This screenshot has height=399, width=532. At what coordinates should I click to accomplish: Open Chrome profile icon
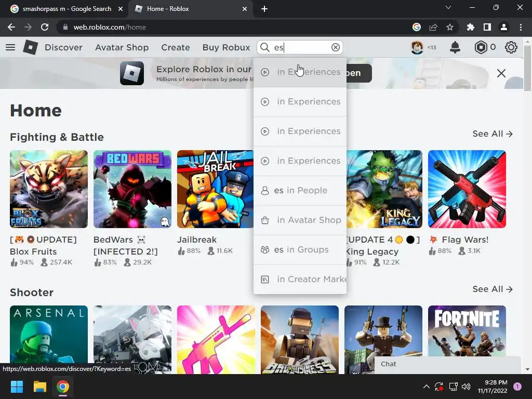(x=504, y=27)
